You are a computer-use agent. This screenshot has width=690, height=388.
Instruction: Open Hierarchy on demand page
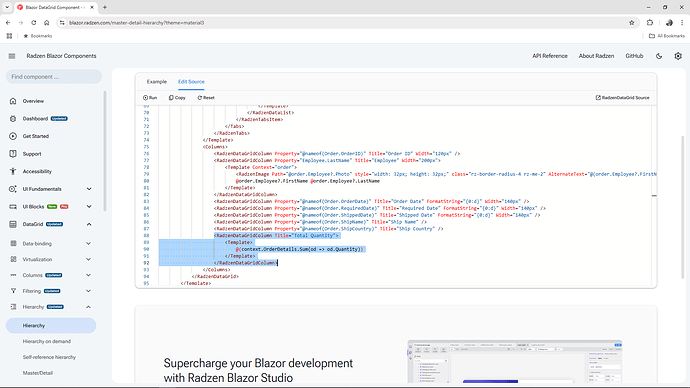pos(47,341)
